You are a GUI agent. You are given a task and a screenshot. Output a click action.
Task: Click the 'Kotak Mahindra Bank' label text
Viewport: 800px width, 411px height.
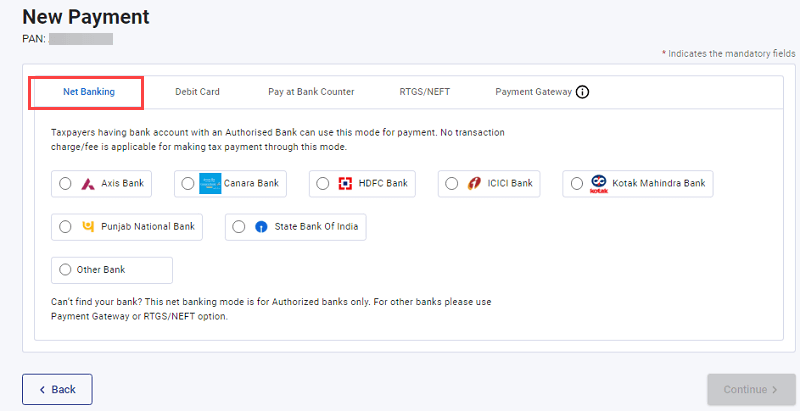click(x=659, y=183)
